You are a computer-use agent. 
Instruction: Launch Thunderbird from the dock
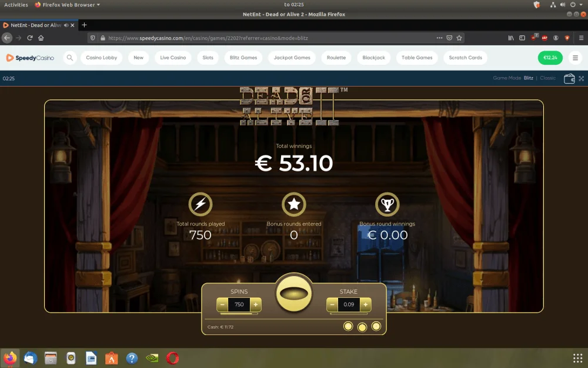point(31,358)
